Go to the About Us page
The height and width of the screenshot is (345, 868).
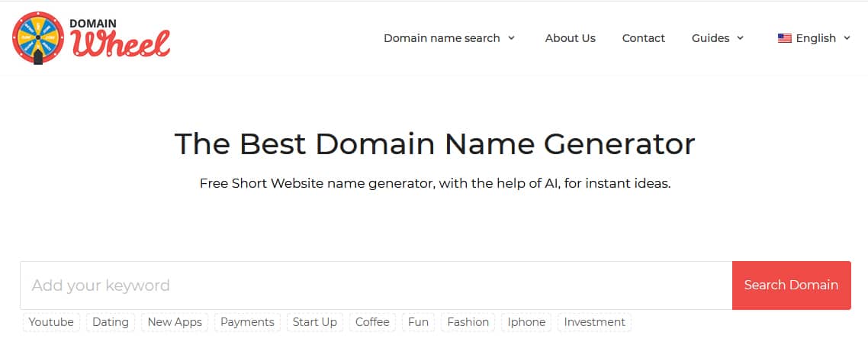coord(571,38)
